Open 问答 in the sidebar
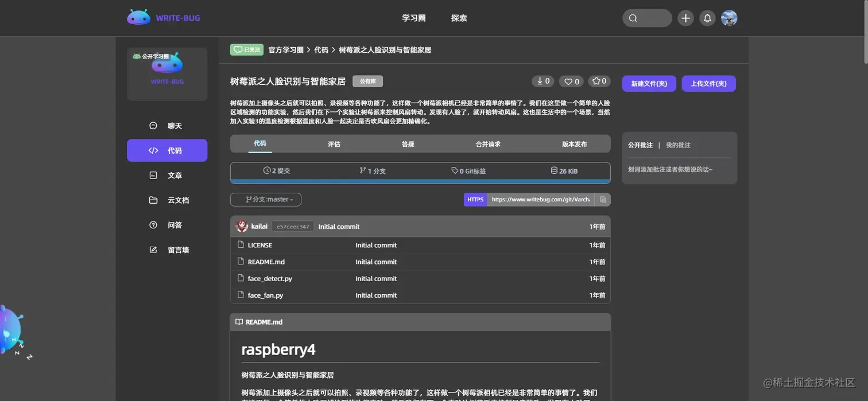This screenshot has width=868, height=401. [167, 225]
